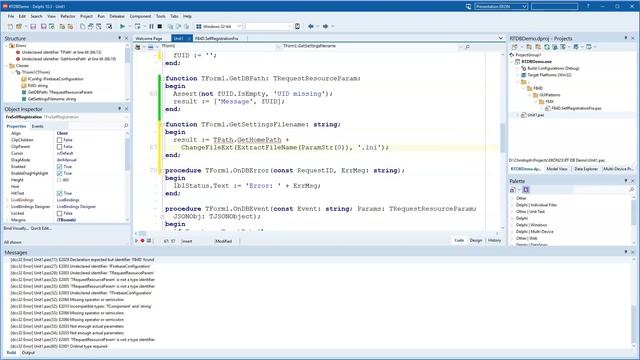Click the 'Bind Visually...' link
640x360 pixels.
pos(16,228)
